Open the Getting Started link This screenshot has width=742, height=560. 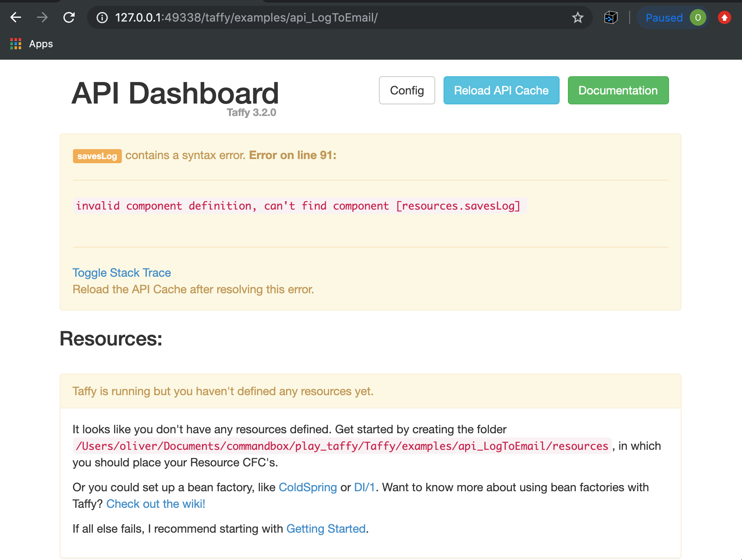326,529
